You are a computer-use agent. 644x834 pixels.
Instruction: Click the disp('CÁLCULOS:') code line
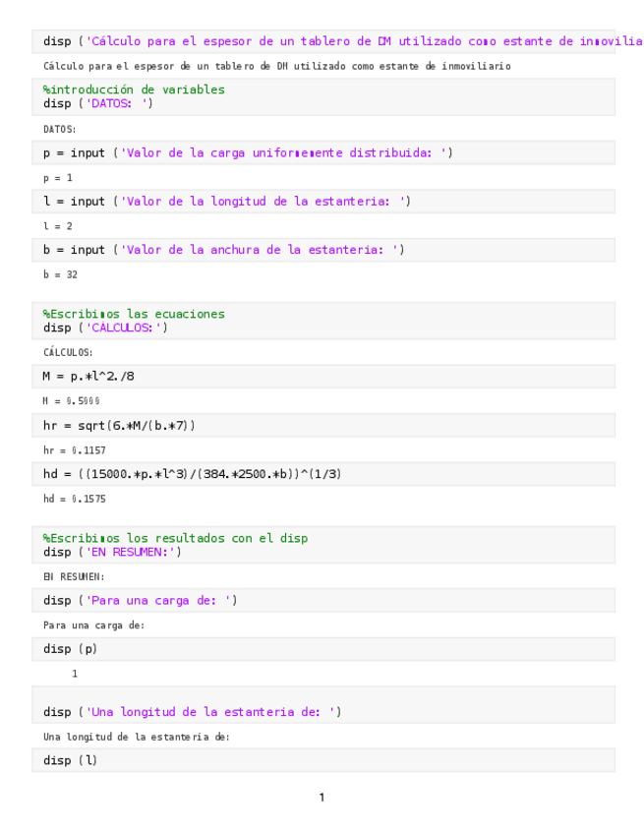click(105, 328)
